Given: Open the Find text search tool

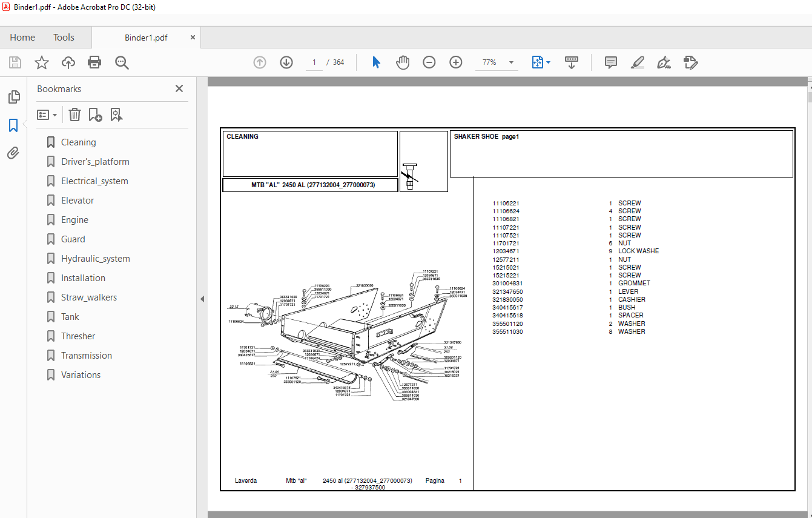Looking at the screenshot, I should (x=122, y=62).
